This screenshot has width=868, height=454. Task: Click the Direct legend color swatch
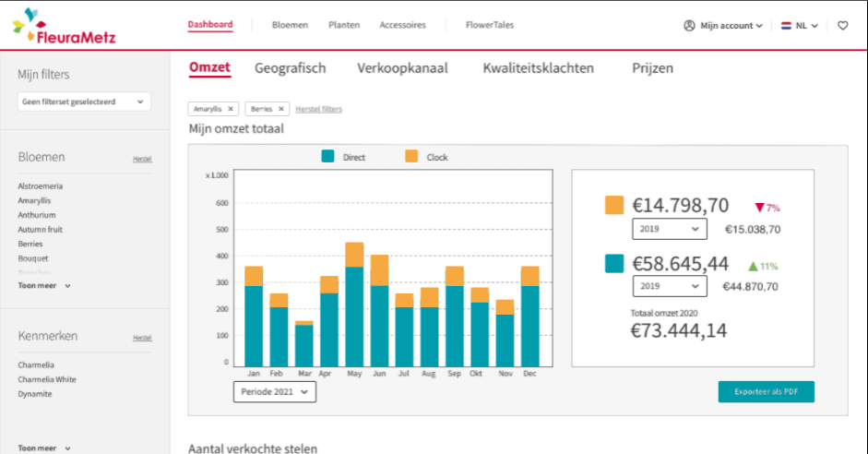pyautogui.click(x=327, y=157)
